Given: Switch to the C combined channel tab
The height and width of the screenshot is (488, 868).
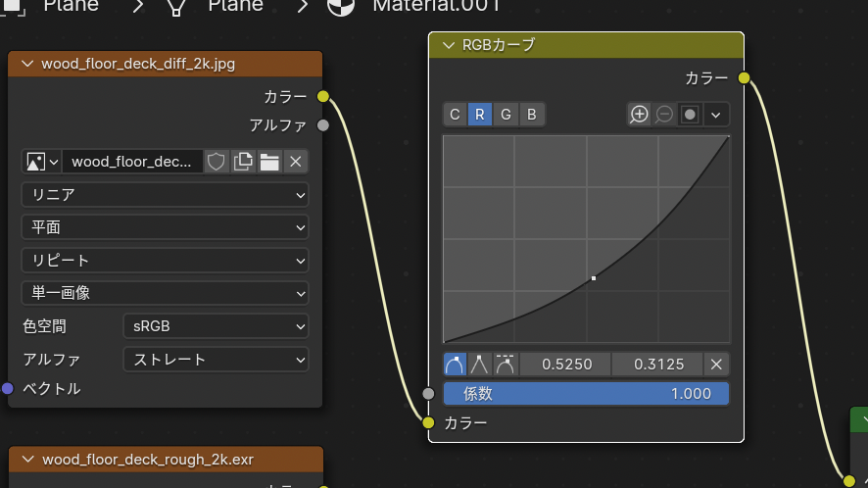Looking at the screenshot, I should point(455,115).
